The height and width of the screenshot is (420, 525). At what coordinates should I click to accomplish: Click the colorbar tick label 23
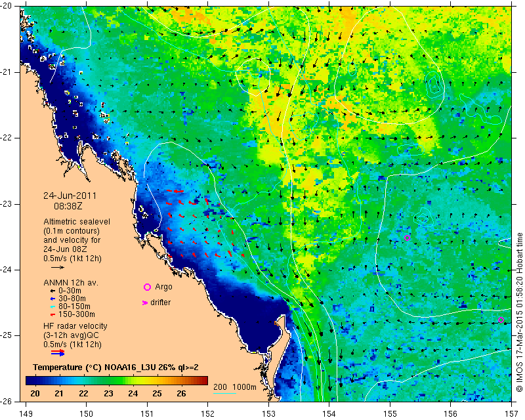coord(108,394)
